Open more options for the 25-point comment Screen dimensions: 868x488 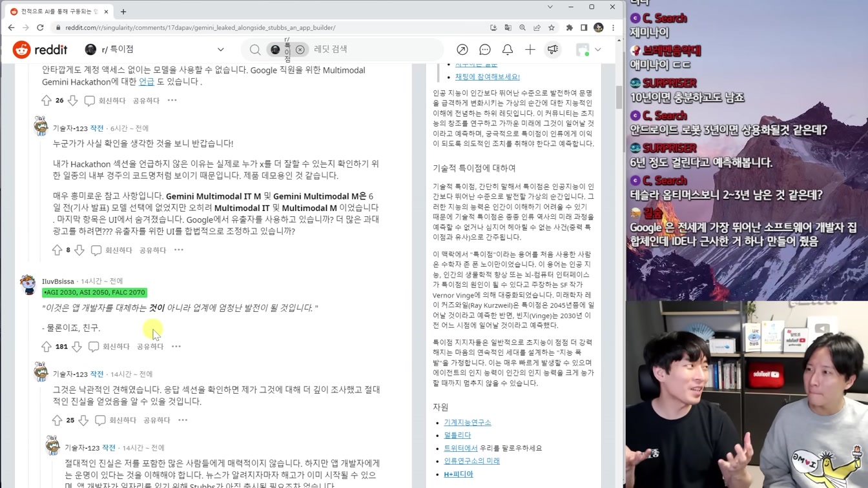click(x=183, y=420)
